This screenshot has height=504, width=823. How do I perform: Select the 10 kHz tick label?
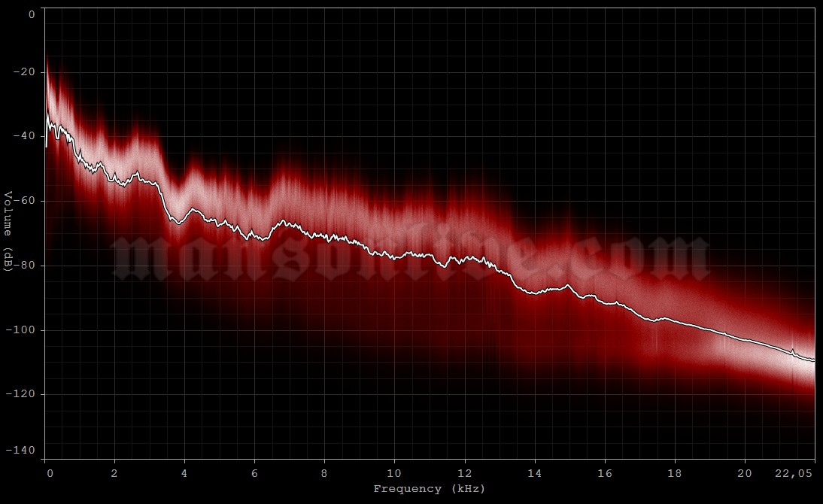point(394,474)
